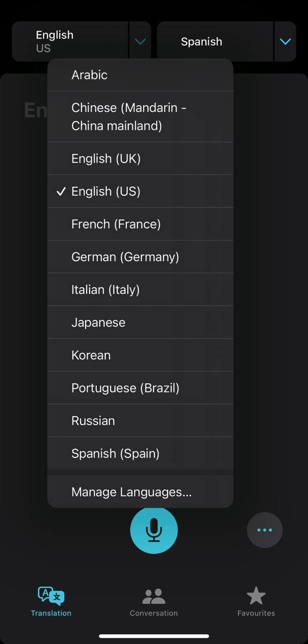Choose Japanese from the language list

coord(140,322)
